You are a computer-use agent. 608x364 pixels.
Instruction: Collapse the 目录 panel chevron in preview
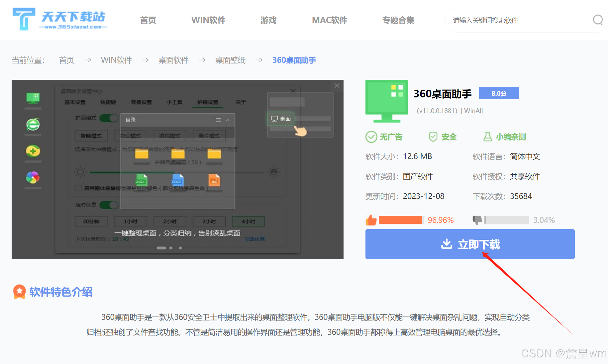coord(228,120)
